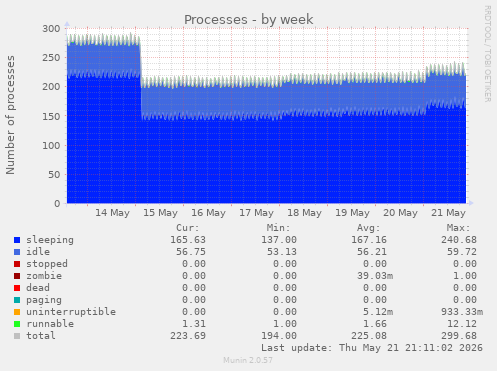Click the 0 y-axis tick label
Viewport: 497px width, 371px height.
point(57,204)
